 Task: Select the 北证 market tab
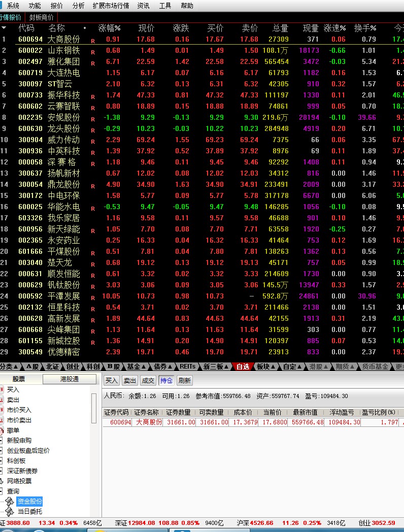point(53,367)
